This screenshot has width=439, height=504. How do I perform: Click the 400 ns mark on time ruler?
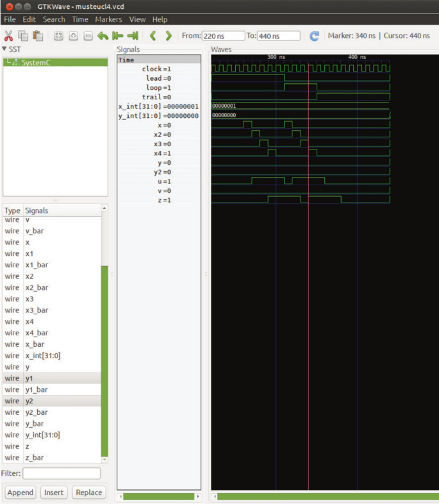click(x=357, y=57)
